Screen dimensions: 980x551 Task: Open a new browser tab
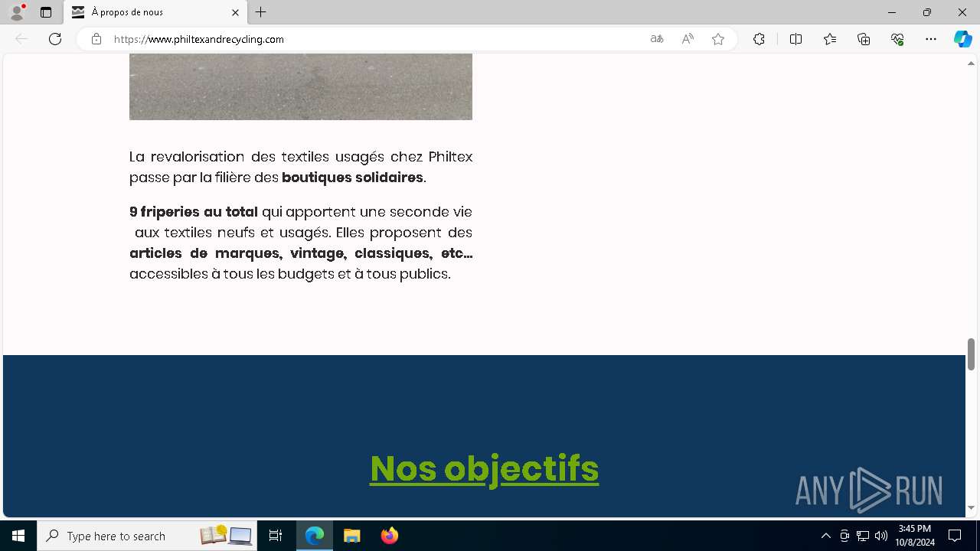pos(261,12)
